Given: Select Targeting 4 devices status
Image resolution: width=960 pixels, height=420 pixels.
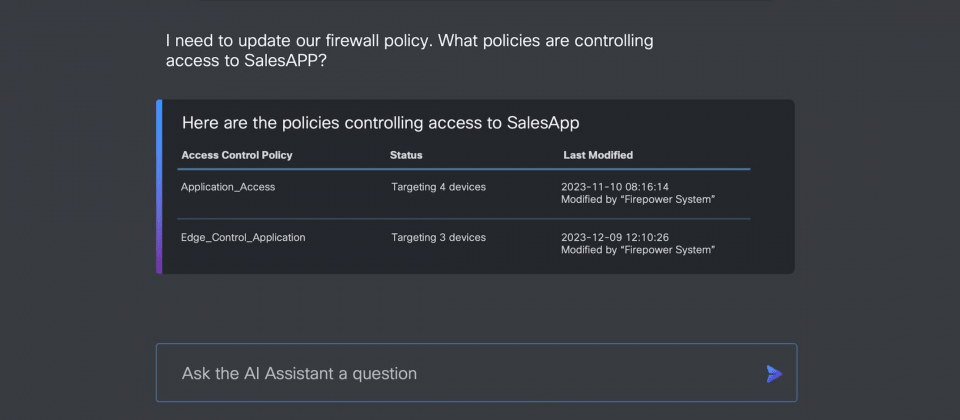Looking at the screenshot, I should (x=438, y=187).
